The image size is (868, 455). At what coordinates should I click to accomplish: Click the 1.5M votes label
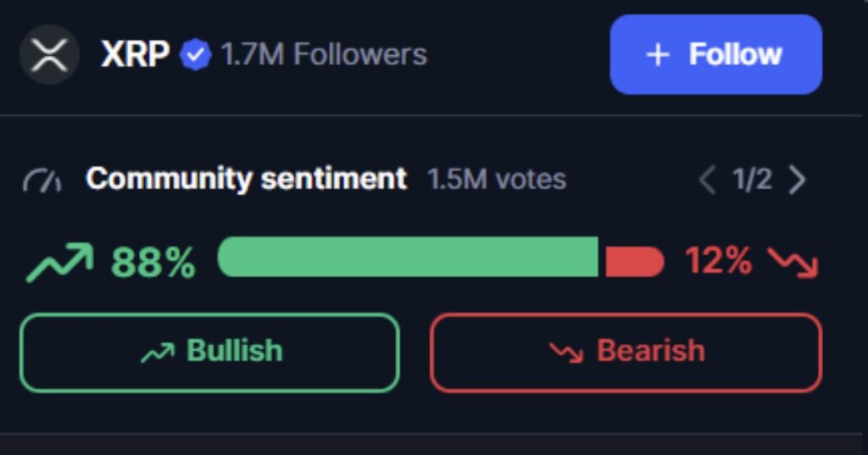point(497,180)
